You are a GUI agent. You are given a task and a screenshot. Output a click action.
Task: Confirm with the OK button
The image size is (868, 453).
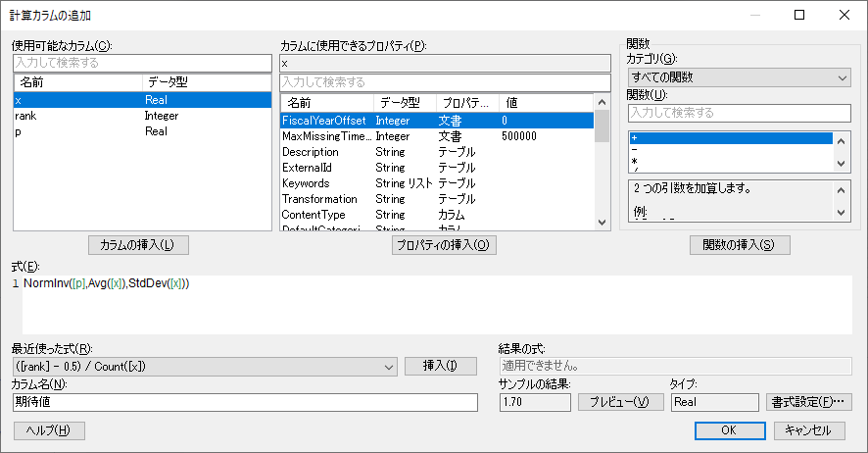[x=730, y=430]
